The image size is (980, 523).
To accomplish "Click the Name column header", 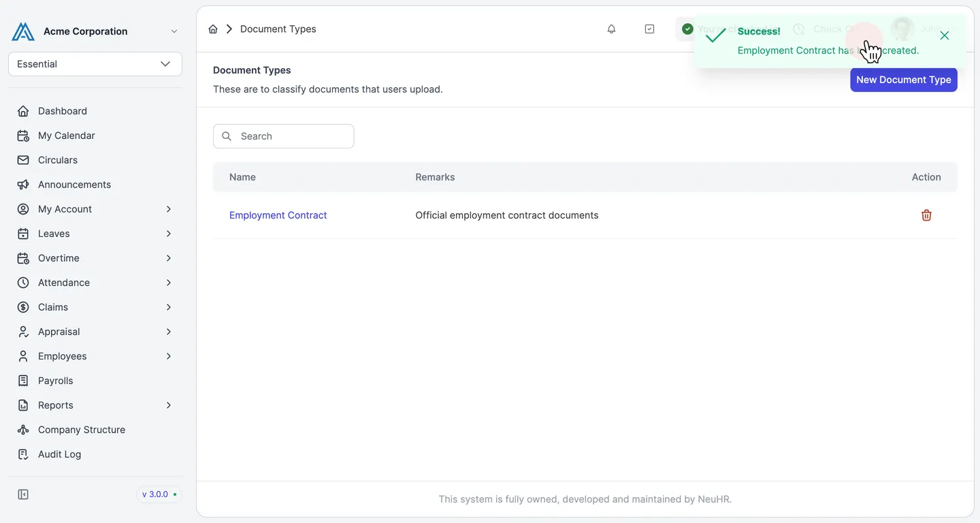I will (242, 177).
